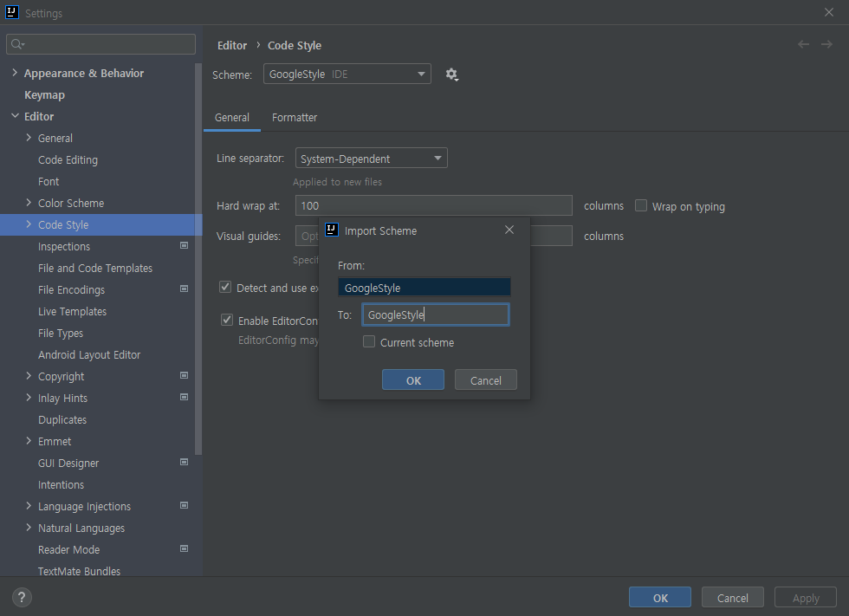Confirm import with dialog OK button
The width and height of the screenshot is (849, 616).
tap(413, 380)
